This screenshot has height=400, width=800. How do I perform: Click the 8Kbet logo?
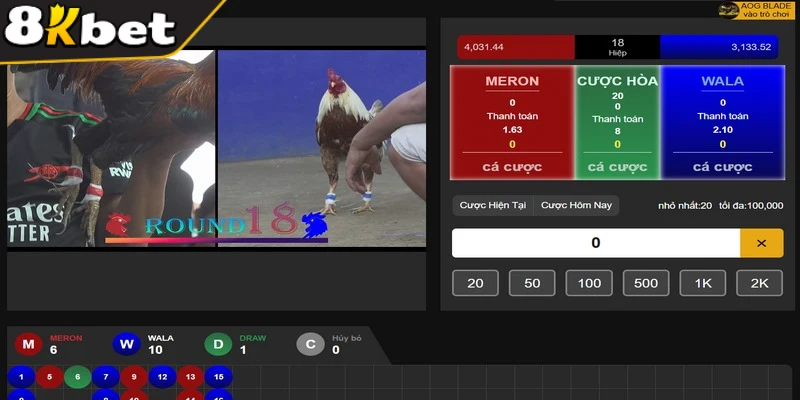tap(90, 28)
